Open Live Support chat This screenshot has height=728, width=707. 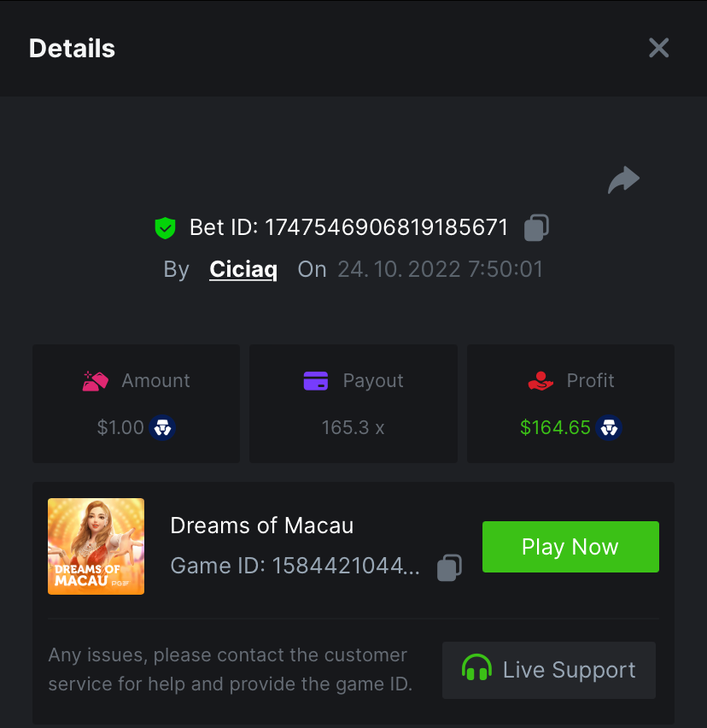549,670
